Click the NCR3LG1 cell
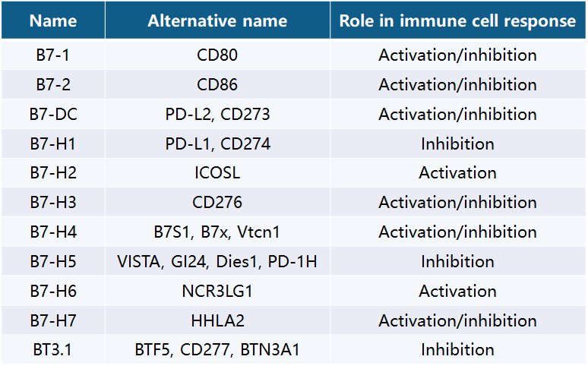588x369 pixels. click(x=217, y=291)
